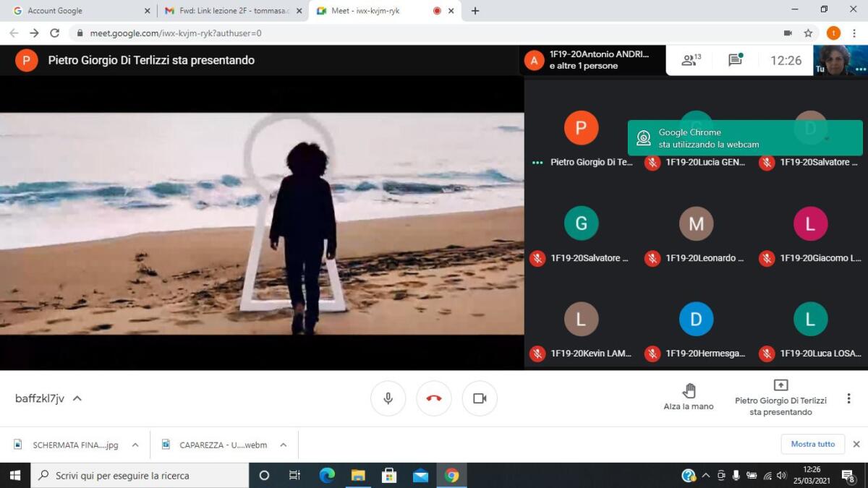868x488 pixels.
Task: Open Microsoft Store from the taskbar
Action: point(389,475)
